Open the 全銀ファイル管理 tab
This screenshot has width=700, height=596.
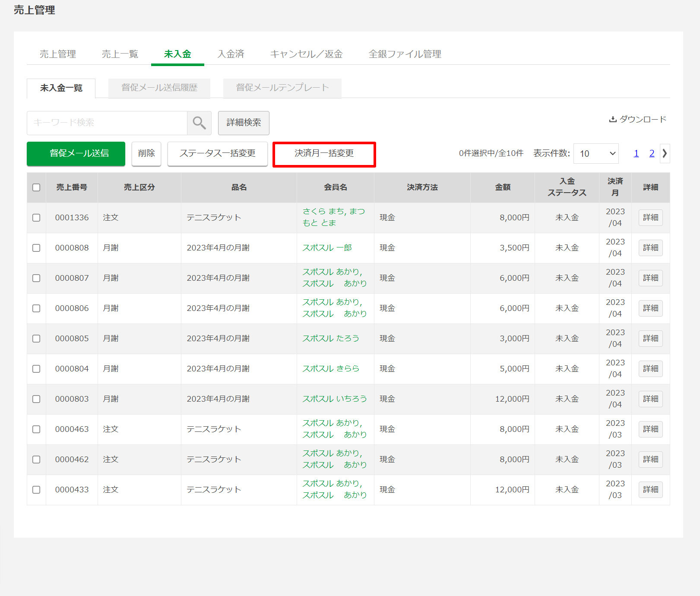click(x=405, y=54)
